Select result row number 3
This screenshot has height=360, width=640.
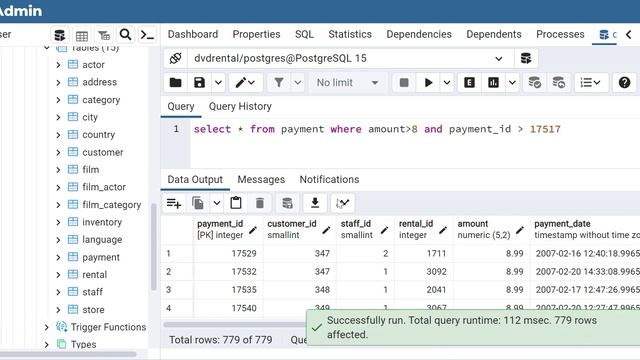coord(176,290)
